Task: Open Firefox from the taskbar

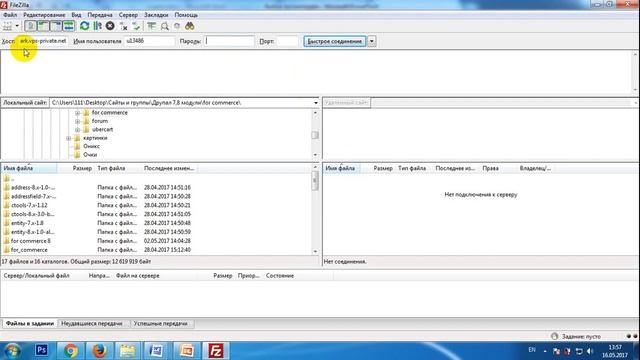Action: (x=99, y=351)
